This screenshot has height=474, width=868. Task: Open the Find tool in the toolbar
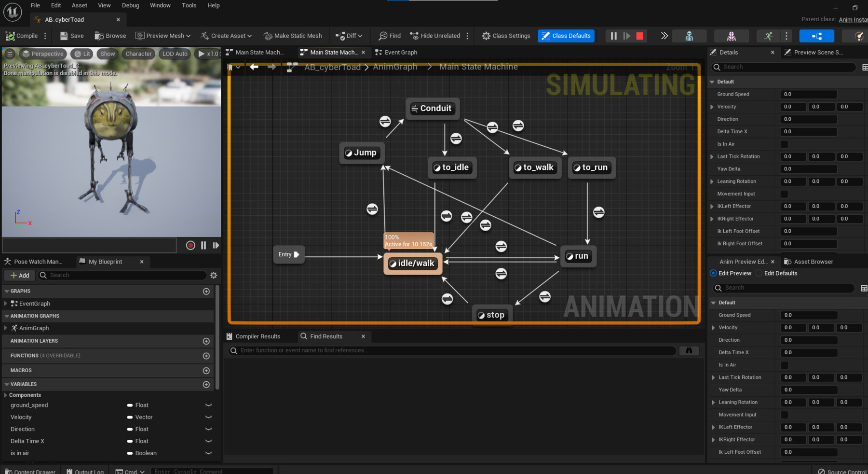(x=389, y=36)
